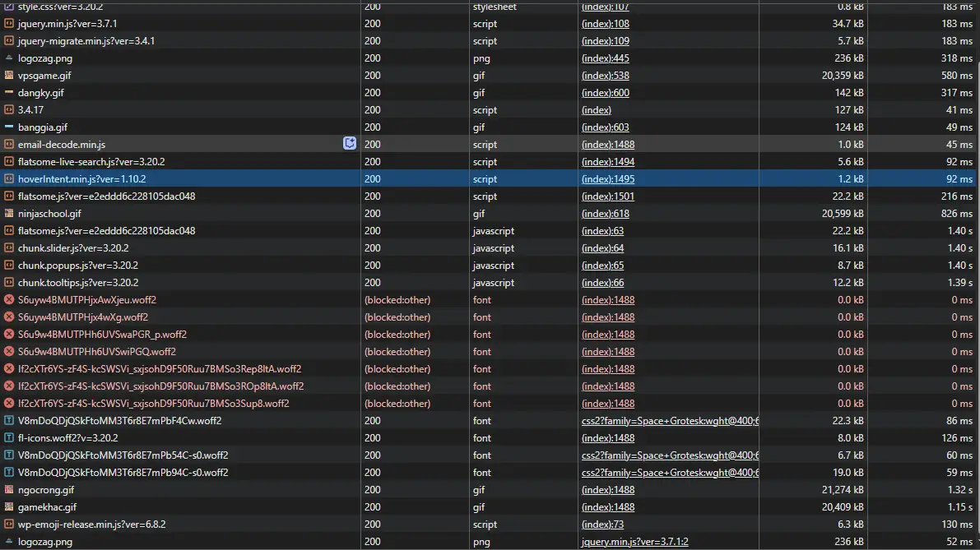Click the red error icon for S6u9w4BMUTPHh6UVSwiPGQ.woff2

(9, 352)
